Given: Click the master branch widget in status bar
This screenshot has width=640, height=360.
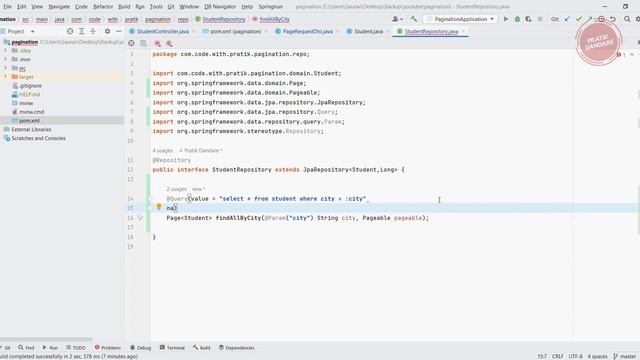Looking at the screenshot, I should (x=624, y=356).
